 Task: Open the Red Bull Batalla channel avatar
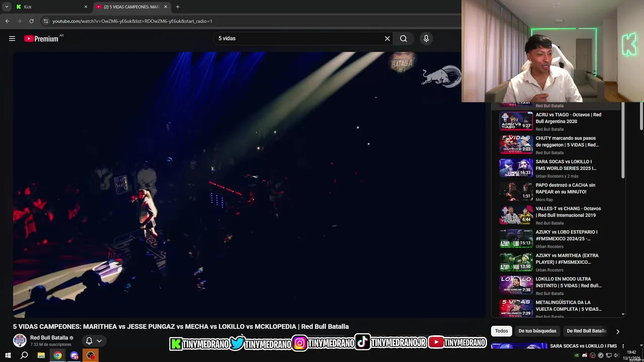click(20, 340)
